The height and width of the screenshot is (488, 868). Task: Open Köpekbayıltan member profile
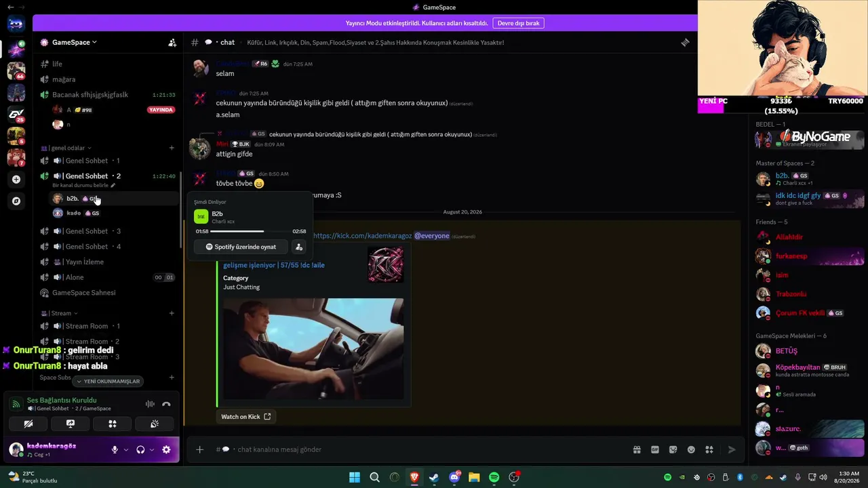(810, 371)
